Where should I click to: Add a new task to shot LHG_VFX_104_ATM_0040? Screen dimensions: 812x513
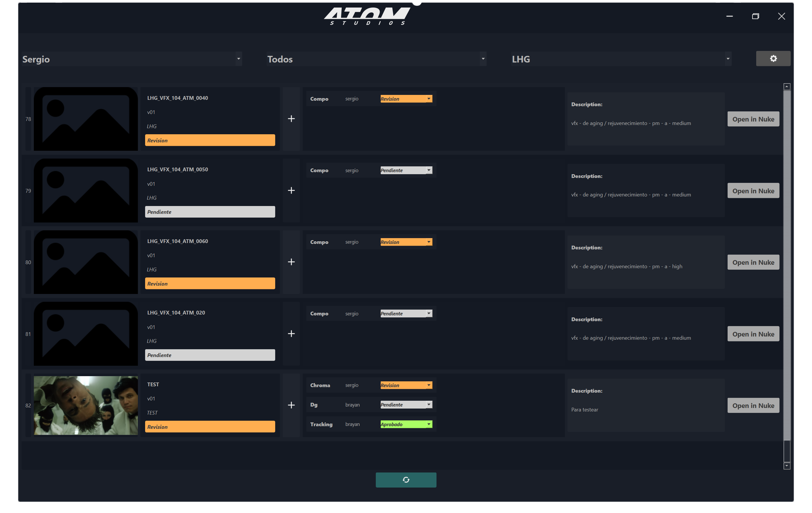point(291,118)
